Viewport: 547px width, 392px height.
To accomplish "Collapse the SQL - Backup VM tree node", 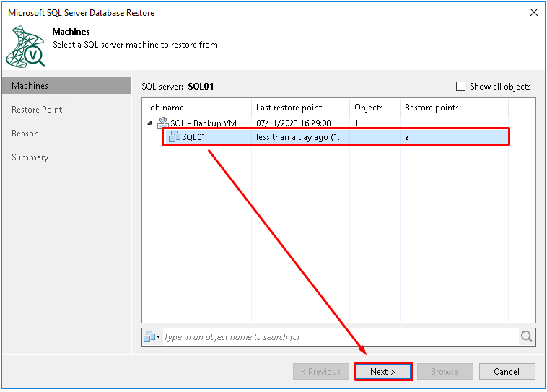I will coord(149,123).
